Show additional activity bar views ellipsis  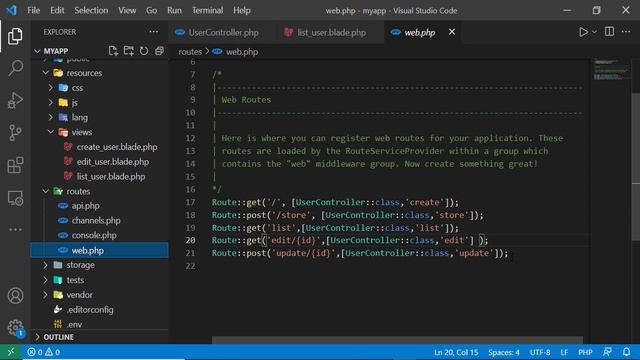(16, 229)
